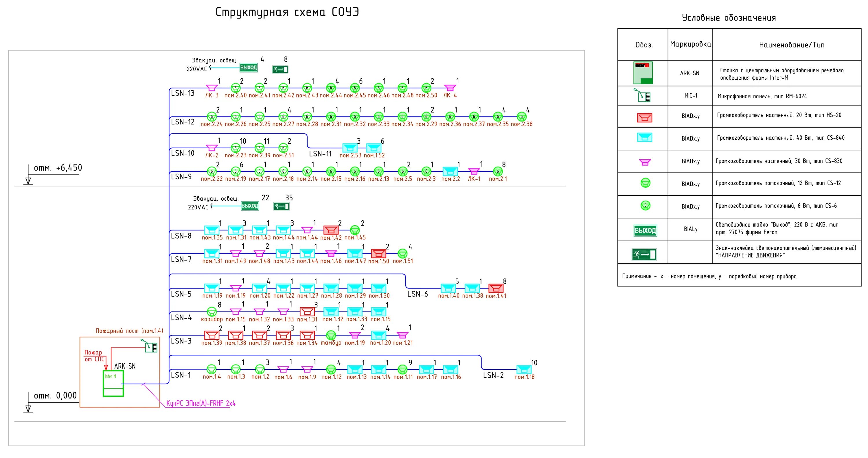Select the ЛК-2 magenta speaker symbol

pyautogui.click(x=212, y=148)
